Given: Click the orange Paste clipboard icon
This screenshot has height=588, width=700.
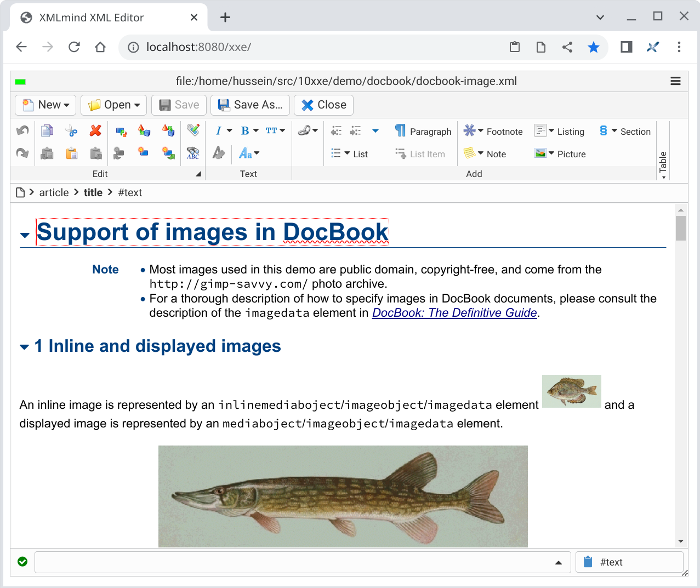Looking at the screenshot, I should (x=71, y=153).
